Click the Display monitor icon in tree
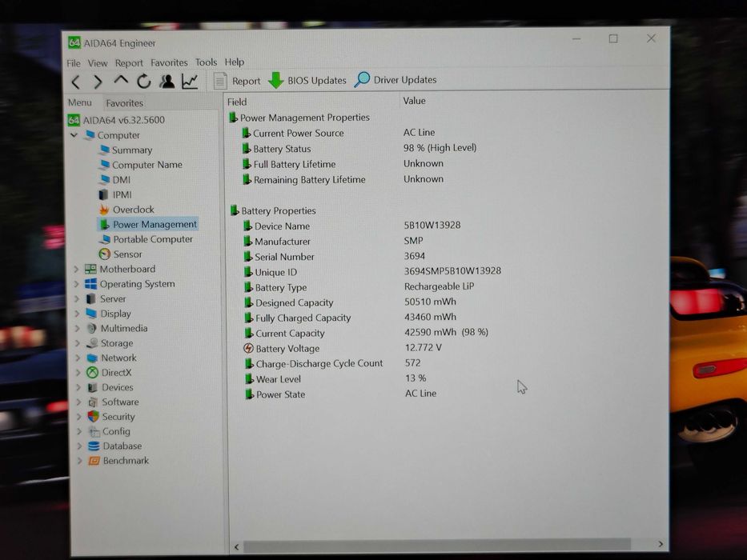 [91, 314]
